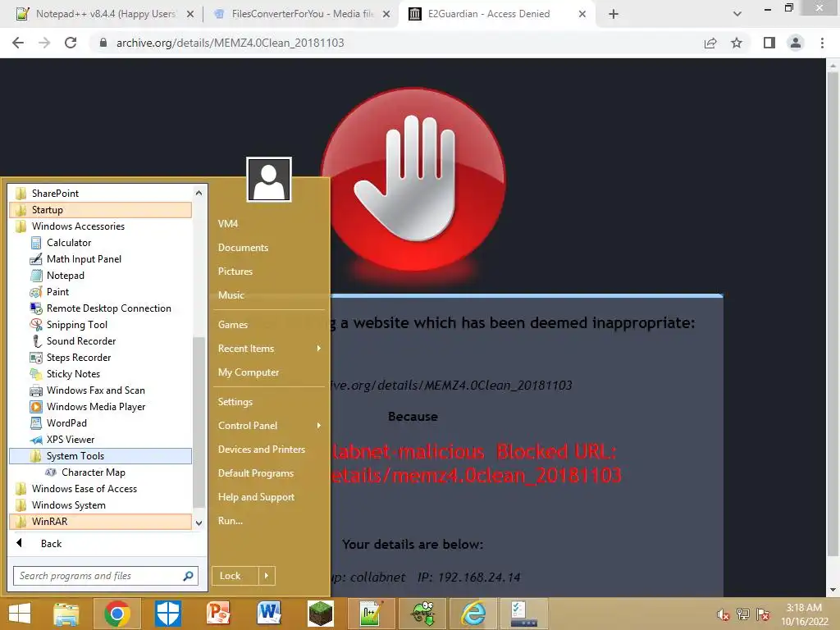The width and height of the screenshot is (840, 630).
Task: Open Notepad from the start menu
Action: (x=65, y=276)
